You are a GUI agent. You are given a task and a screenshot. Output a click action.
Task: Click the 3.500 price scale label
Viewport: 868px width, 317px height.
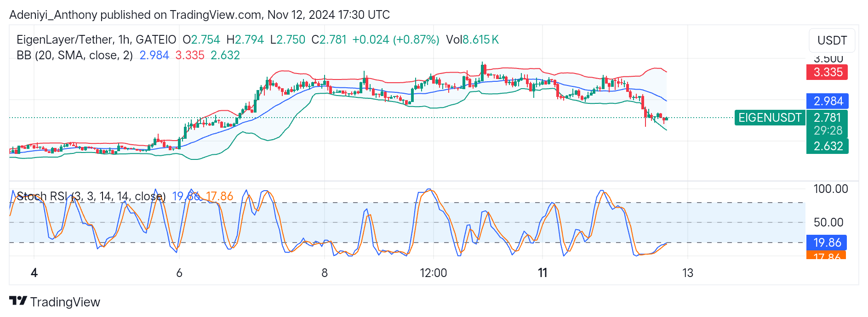point(828,59)
